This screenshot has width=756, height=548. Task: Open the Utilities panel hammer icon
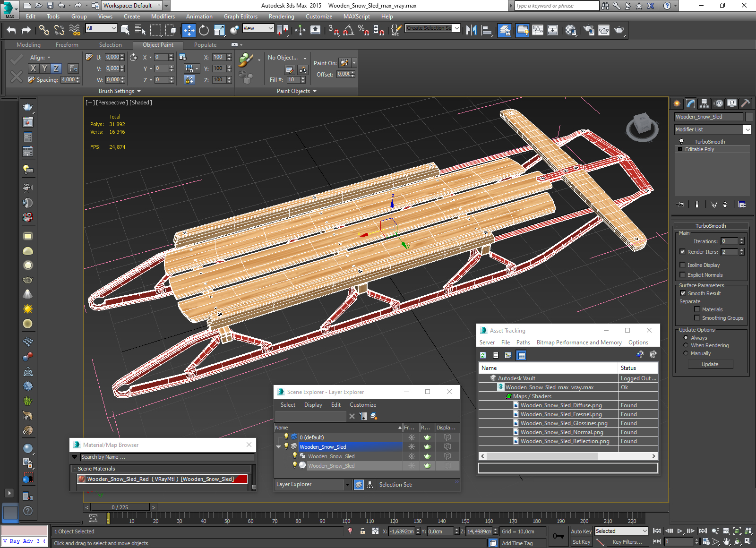745,103
